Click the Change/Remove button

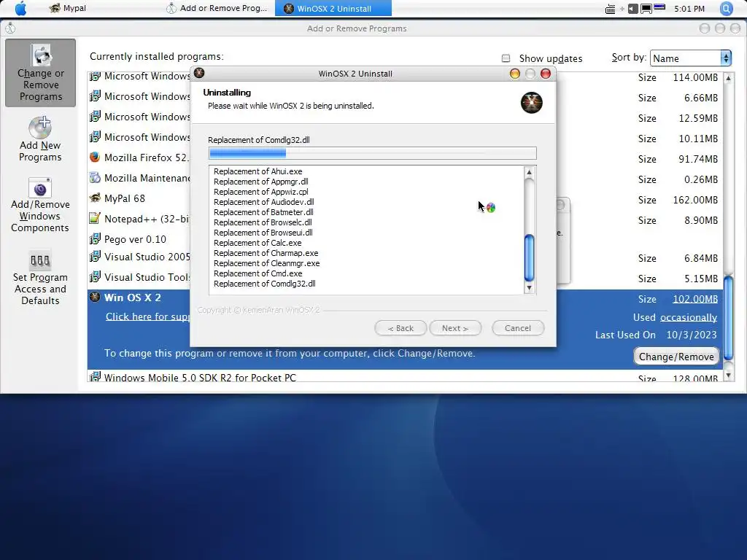click(676, 357)
